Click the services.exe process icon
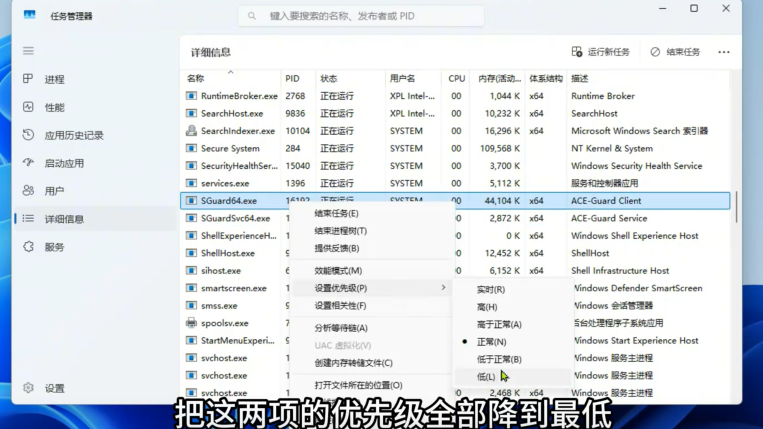 (x=191, y=183)
